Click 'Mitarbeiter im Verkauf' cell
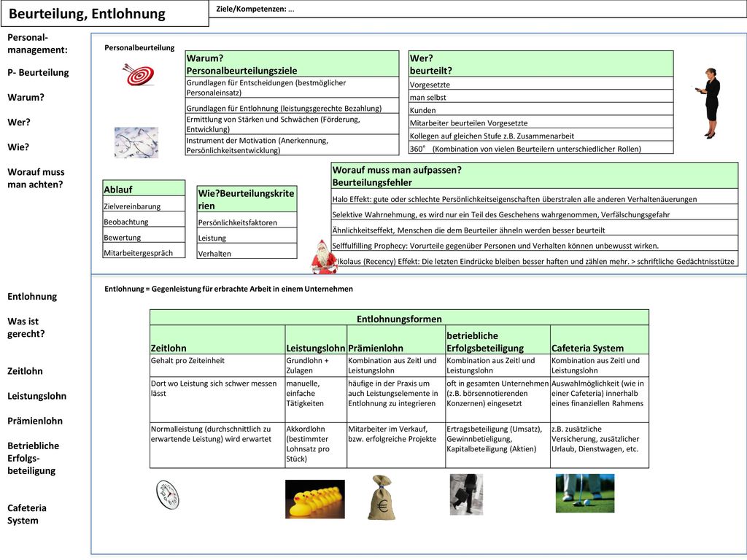Image resolution: width=747 pixels, height=560 pixels. [x=396, y=445]
